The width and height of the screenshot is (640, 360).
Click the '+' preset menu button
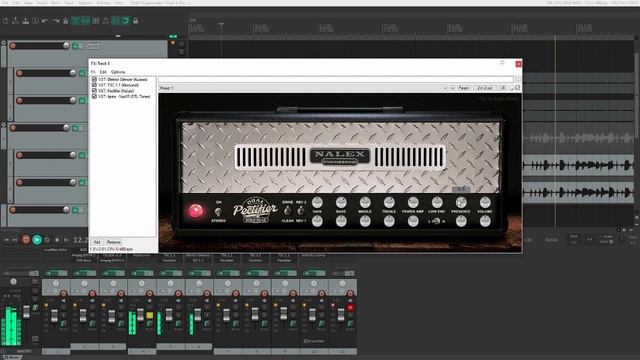pos(452,88)
